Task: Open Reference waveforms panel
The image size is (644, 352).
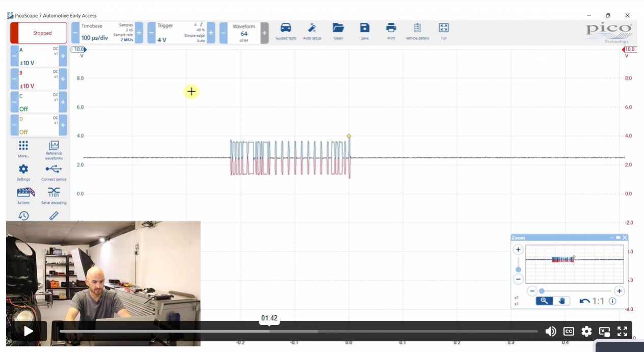Action: point(53,150)
